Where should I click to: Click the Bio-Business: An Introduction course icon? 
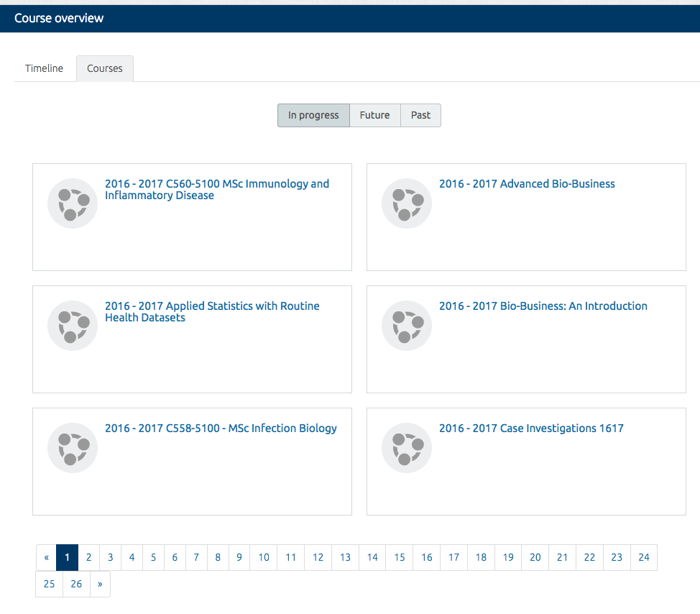pyautogui.click(x=407, y=326)
